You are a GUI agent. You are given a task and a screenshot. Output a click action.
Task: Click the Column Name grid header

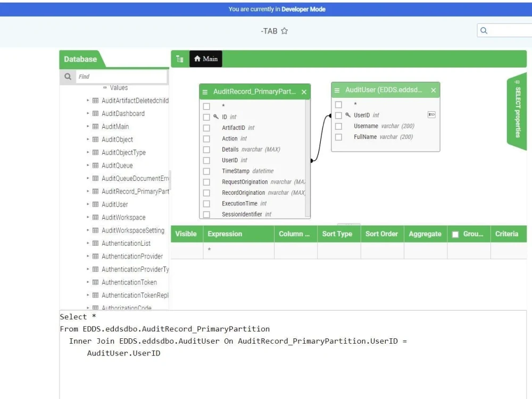296,234
